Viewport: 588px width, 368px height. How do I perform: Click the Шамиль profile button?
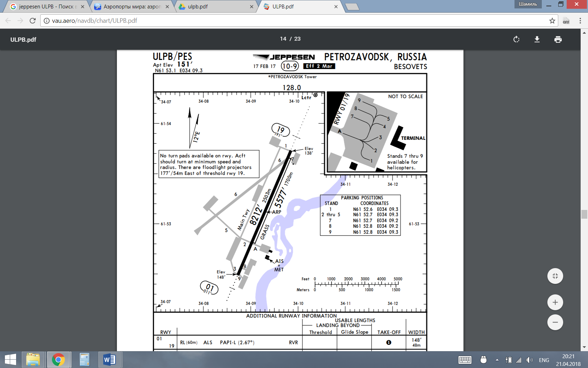528,4
